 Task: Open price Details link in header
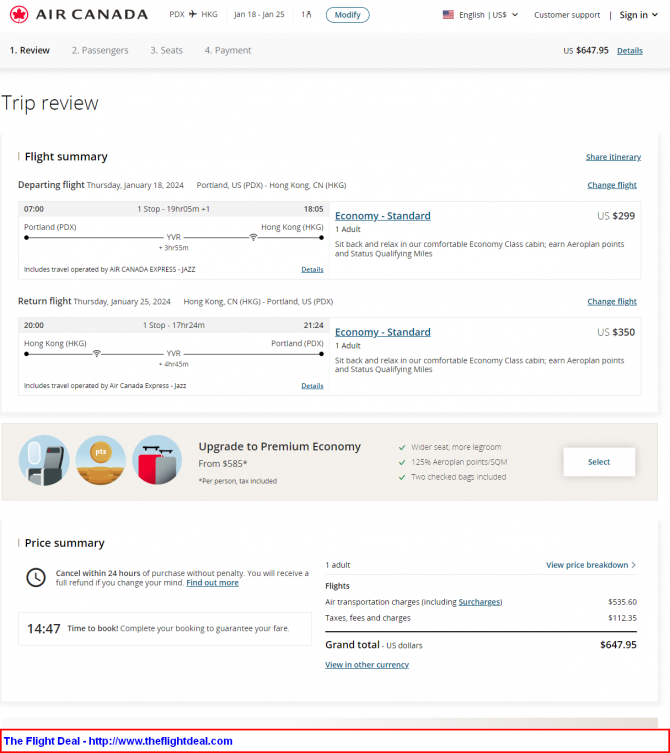(630, 50)
